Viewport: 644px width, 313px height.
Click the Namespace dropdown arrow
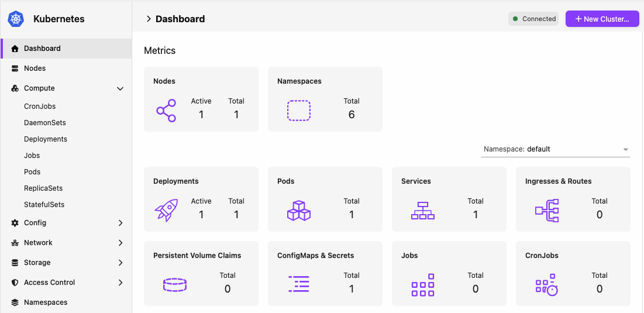click(x=625, y=150)
